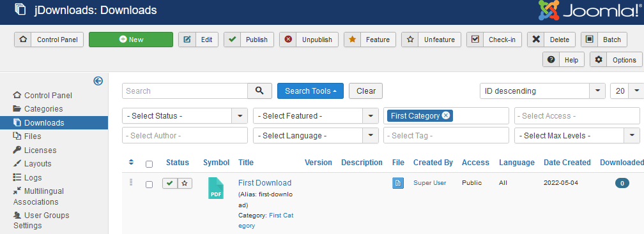Click the Unpublish button
Screen dimensions: 644x234
pyautogui.click(x=309, y=40)
